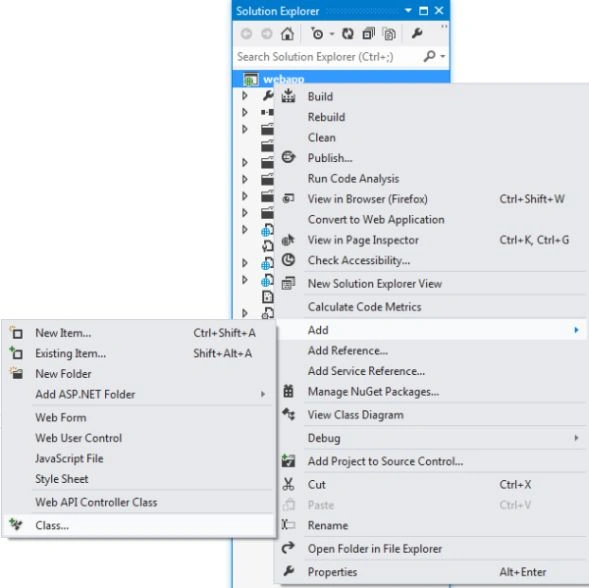The height and width of the screenshot is (588, 589).
Task: Click the search magnifier icon
Action: (429, 57)
